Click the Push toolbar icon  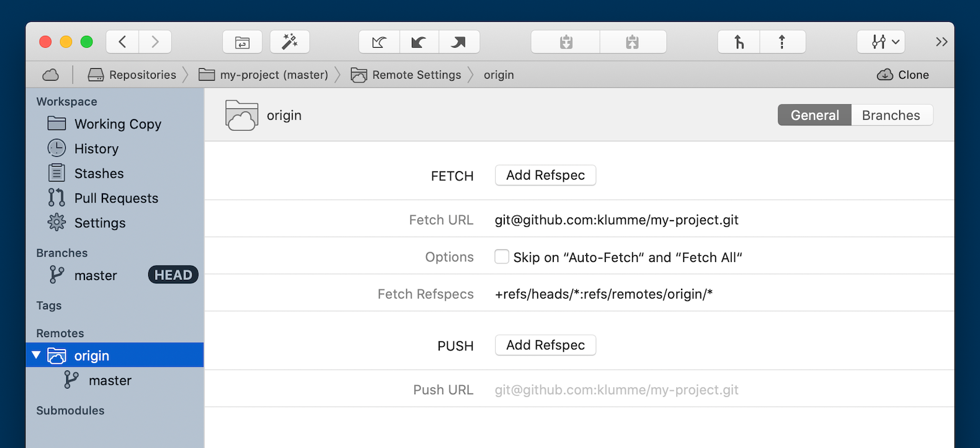point(459,42)
